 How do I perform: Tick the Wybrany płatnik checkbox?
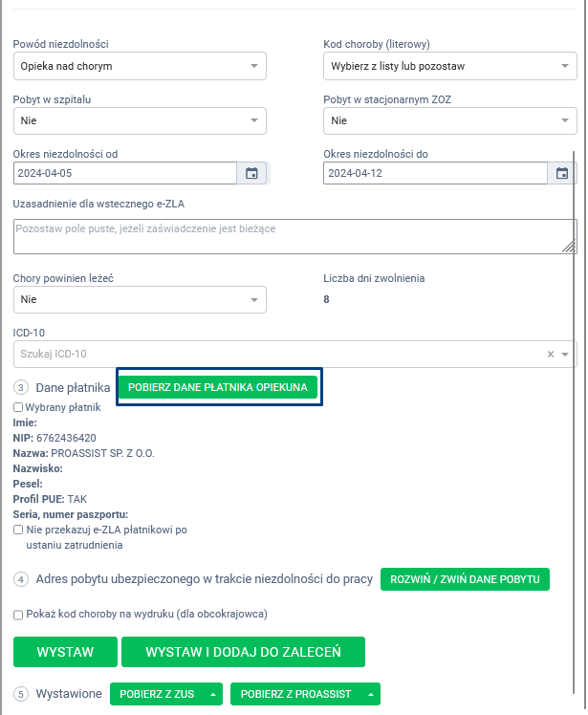18,407
